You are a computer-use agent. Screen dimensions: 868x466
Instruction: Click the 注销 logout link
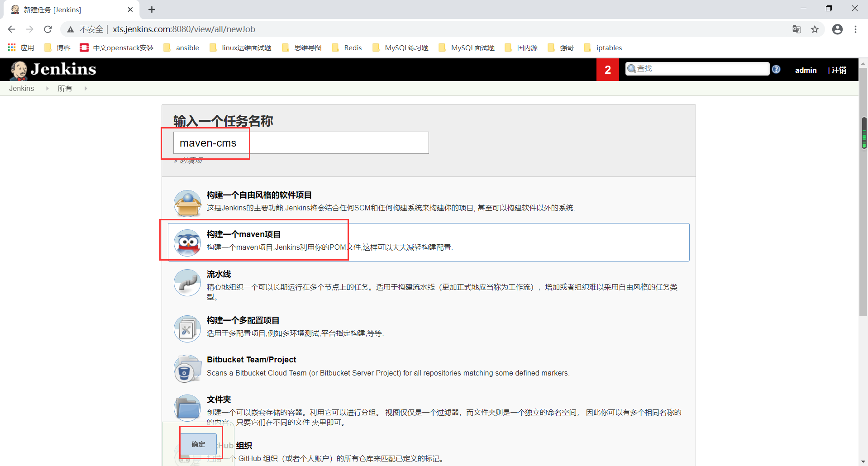tap(839, 70)
